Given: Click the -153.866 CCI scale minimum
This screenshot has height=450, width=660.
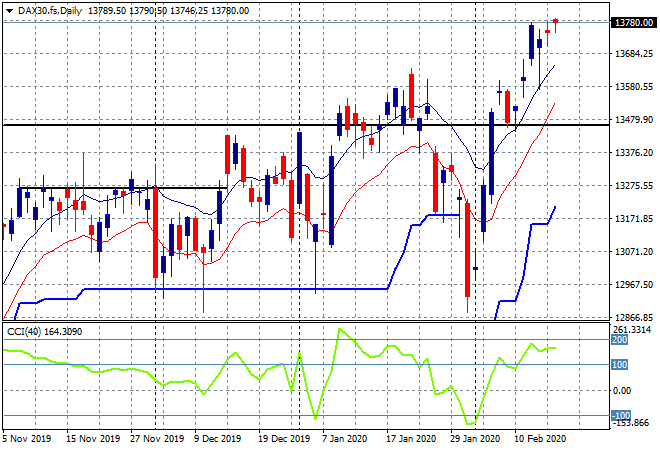Looking at the screenshot, I should point(631,423).
